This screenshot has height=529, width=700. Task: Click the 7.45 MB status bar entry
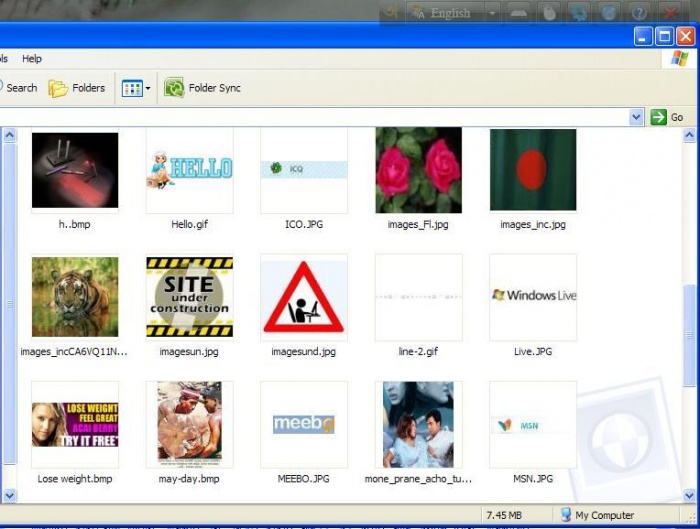point(504,515)
